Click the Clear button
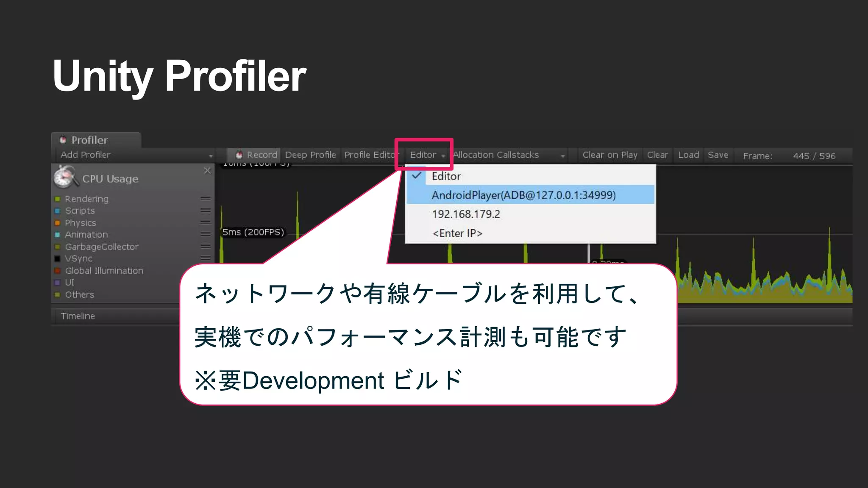 pos(657,155)
